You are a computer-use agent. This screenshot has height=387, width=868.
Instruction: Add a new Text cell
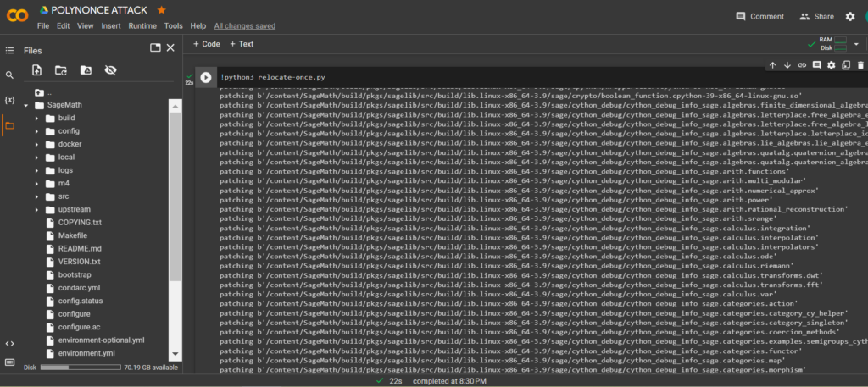(242, 44)
